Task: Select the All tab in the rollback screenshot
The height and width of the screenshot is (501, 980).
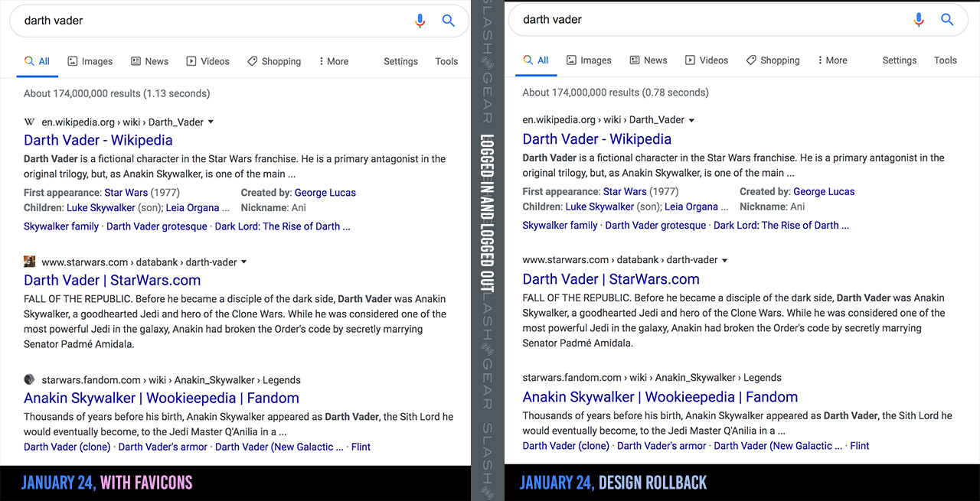Action: 536,60
